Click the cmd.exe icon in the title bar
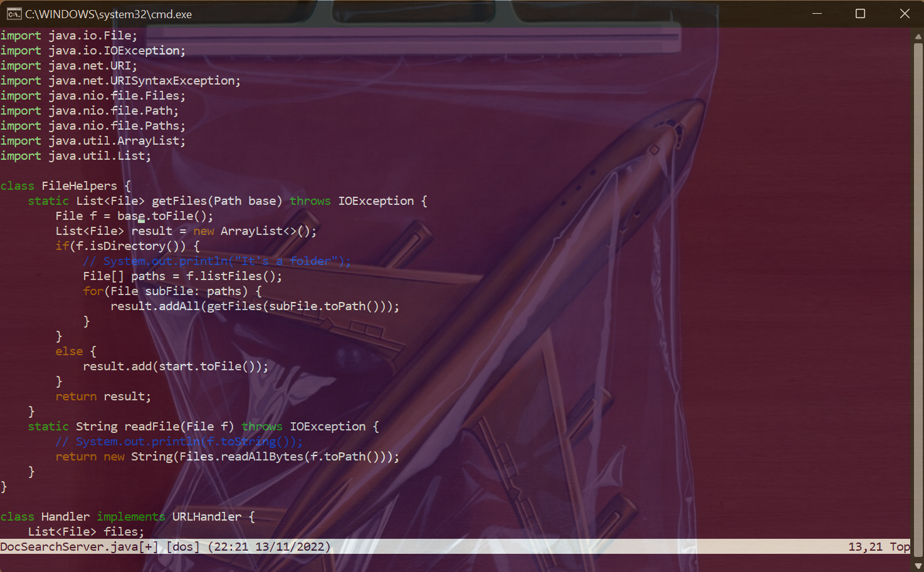 (x=14, y=14)
